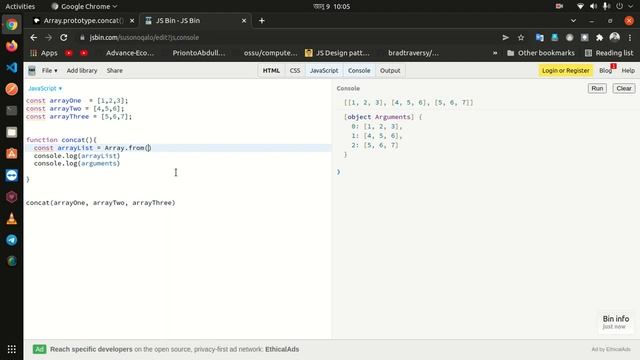
Task: Expand hidden bookmarks chevron
Action: point(495,53)
